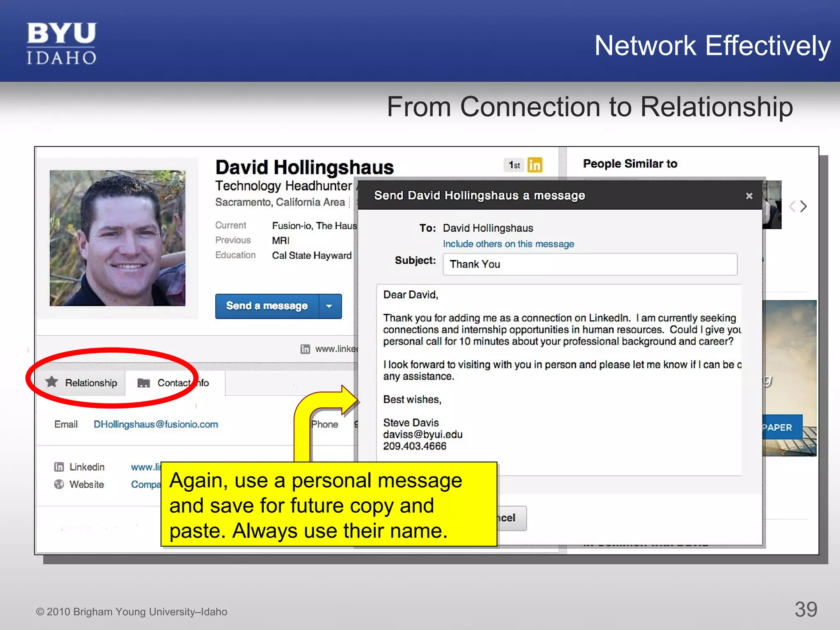Click the Contact Info card icon
The height and width of the screenshot is (630, 840).
coord(144,383)
